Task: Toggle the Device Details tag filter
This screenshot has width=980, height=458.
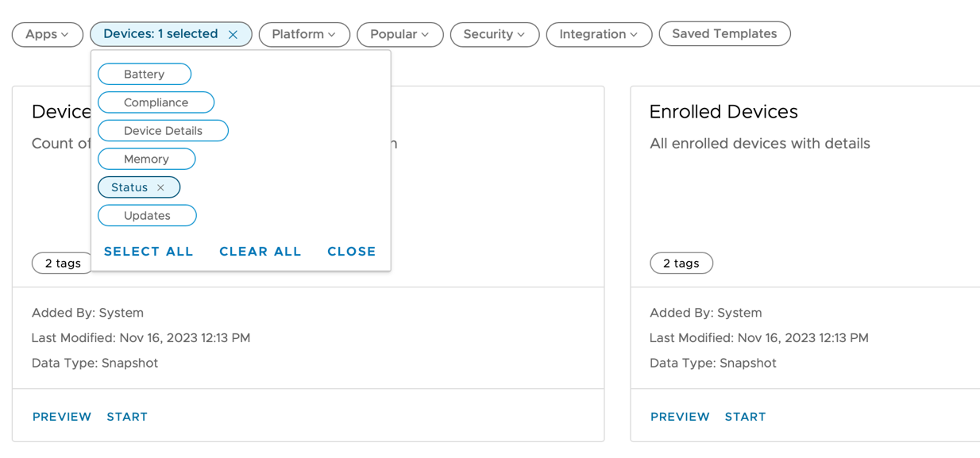Action: pos(163,131)
